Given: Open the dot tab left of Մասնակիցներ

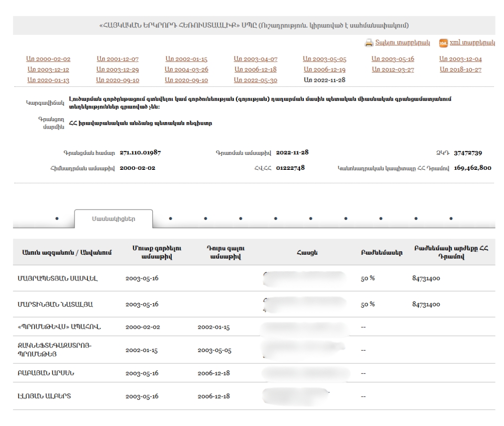Looking at the screenshot, I should click(x=57, y=217).
